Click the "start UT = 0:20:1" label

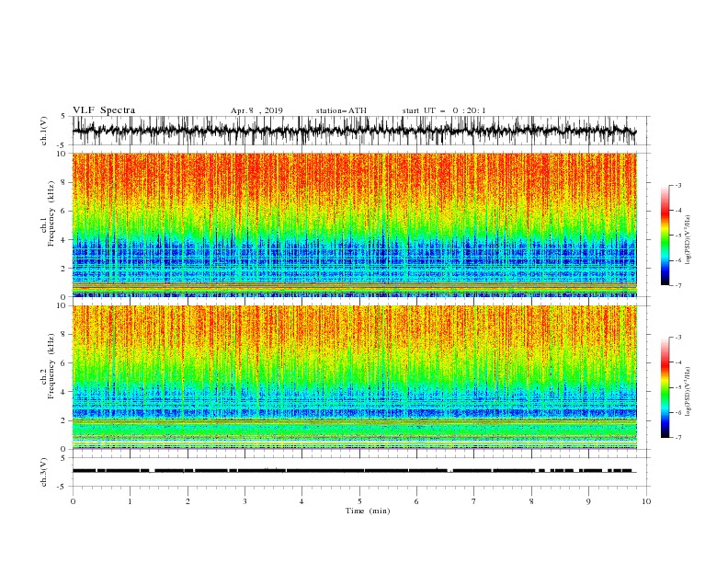[x=444, y=110]
